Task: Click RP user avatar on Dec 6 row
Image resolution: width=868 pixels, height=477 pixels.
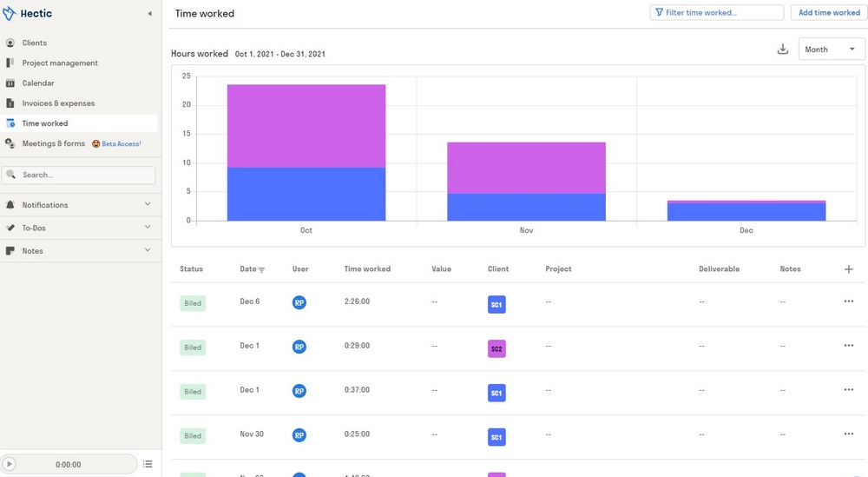Action: [299, 302]
